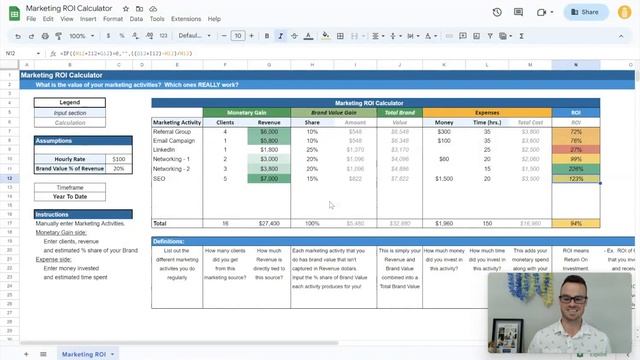Open text wrapping dropdown

413,36
